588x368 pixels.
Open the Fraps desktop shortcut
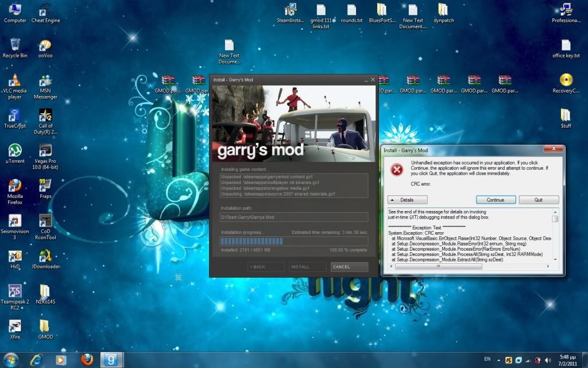45,186
